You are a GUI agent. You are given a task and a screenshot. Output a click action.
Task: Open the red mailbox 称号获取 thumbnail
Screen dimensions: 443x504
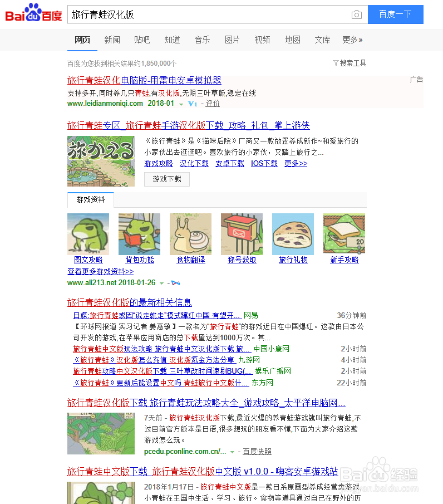coord(242,234)
